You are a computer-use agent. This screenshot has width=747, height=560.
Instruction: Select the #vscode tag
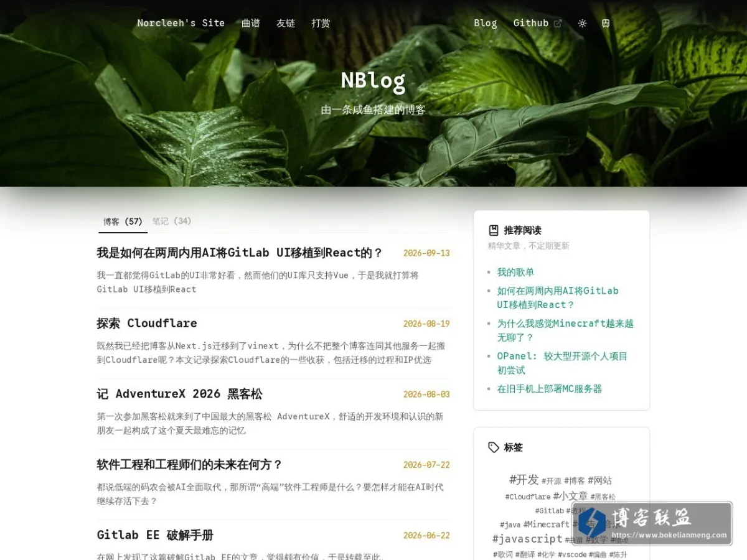click(x=572, y=554)
